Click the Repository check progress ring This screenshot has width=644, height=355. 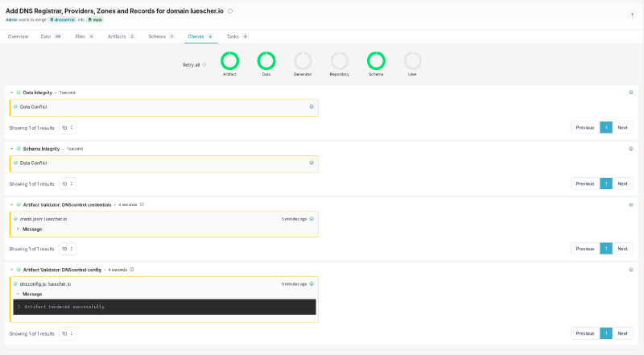pyautogui.click(x=339, y=61)
